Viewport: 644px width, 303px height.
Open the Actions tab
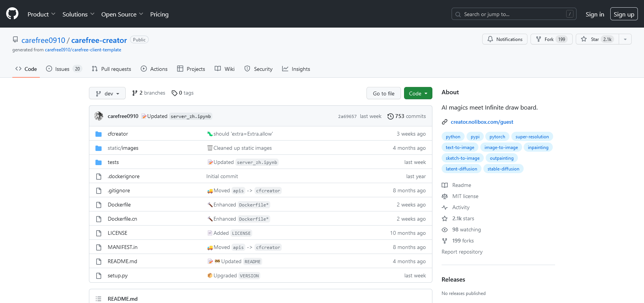pyautogui.click(x=154, y=69)
